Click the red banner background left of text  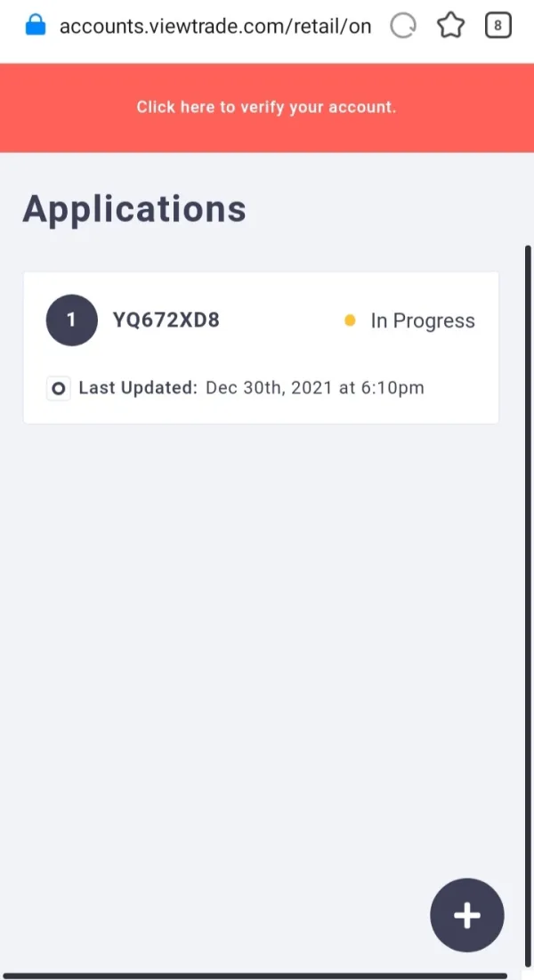tap(62, 107)
